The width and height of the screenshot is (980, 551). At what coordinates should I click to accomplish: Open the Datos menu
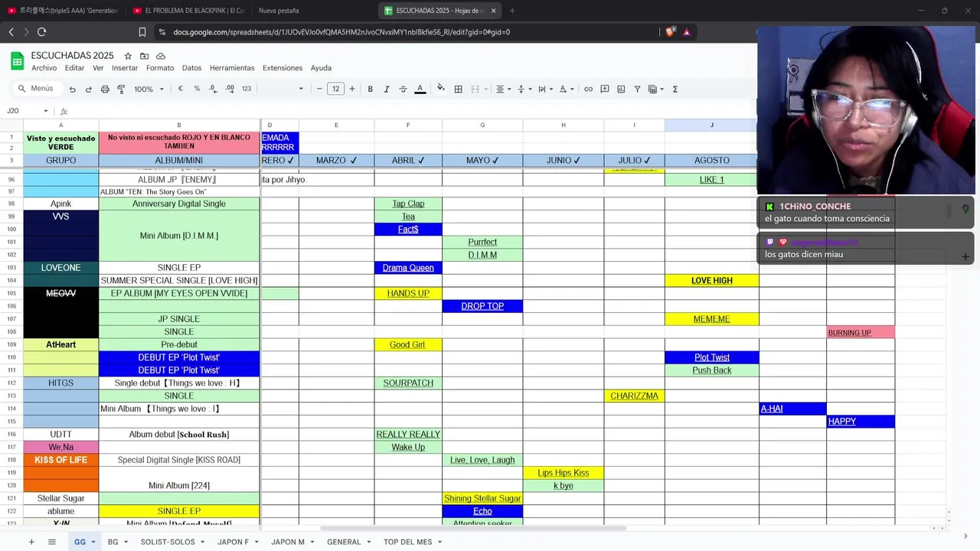(191, 68)
